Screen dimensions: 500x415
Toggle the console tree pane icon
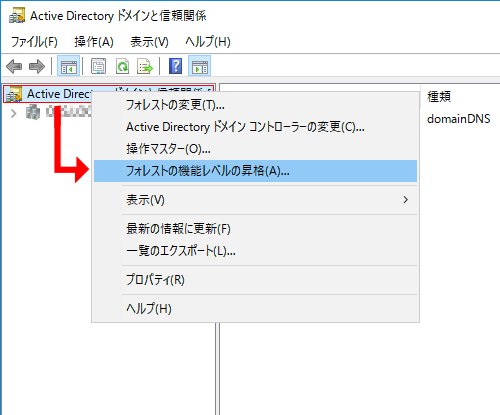[68, 66]
